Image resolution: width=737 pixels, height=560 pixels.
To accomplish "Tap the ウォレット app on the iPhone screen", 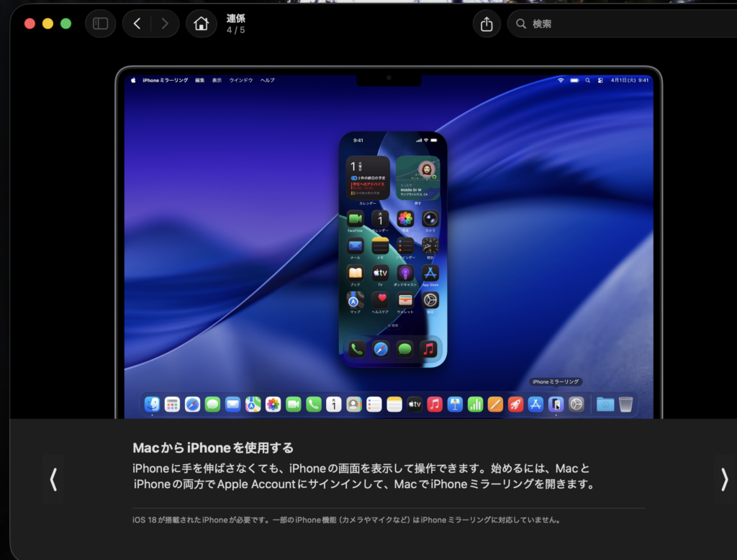I will pyautogui.click(x=405, y=300).
